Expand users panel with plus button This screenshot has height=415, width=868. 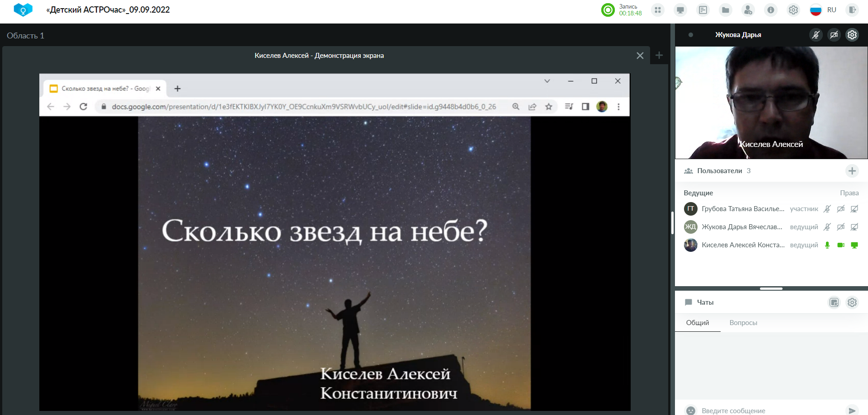pos(852,171)
